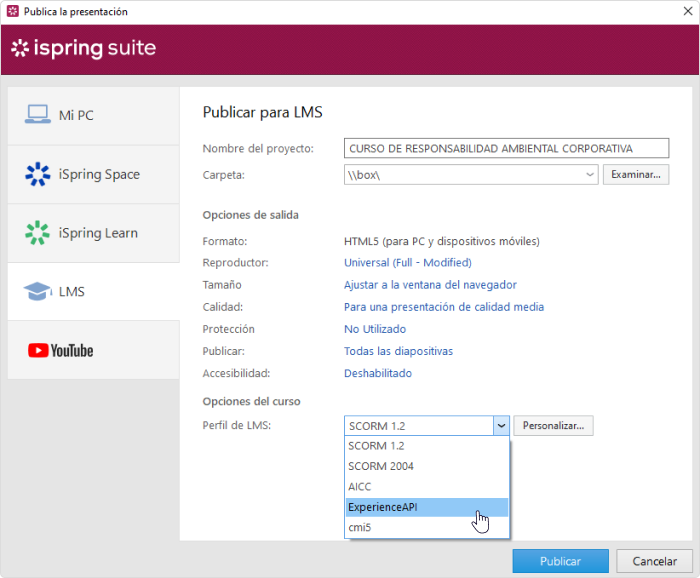Open the Mi PC publishing tab
The width and height of the screenshot is (700, 578).
[x=94, y=116]
